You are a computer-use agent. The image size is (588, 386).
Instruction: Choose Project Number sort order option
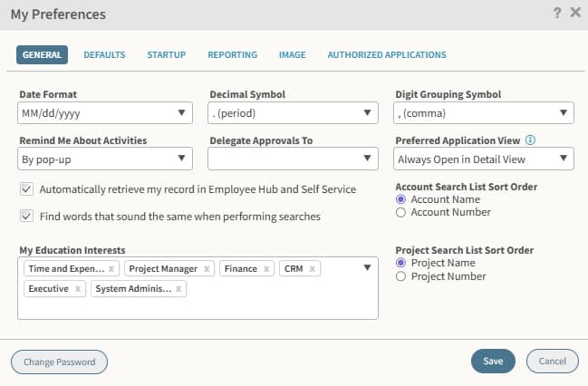pos(401,276)
